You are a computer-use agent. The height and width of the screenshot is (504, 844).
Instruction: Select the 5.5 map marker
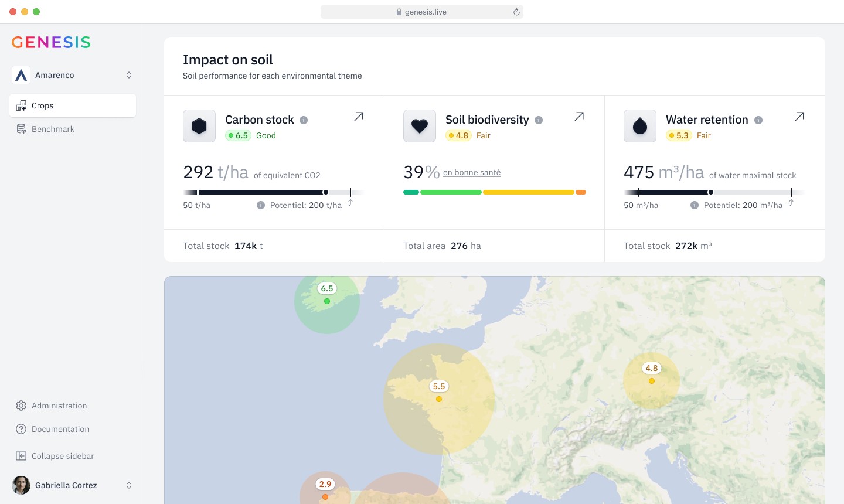[439, 386]
